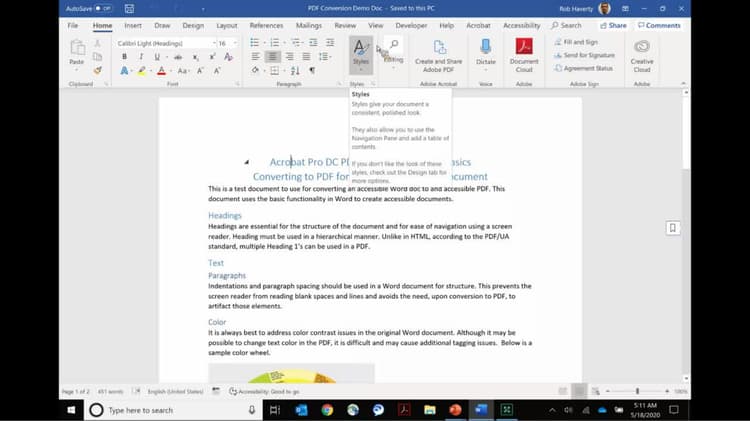This screenshot has width=750, height=421.
Task: Switch to Insert tab
Action: click(x=132, y=25)
